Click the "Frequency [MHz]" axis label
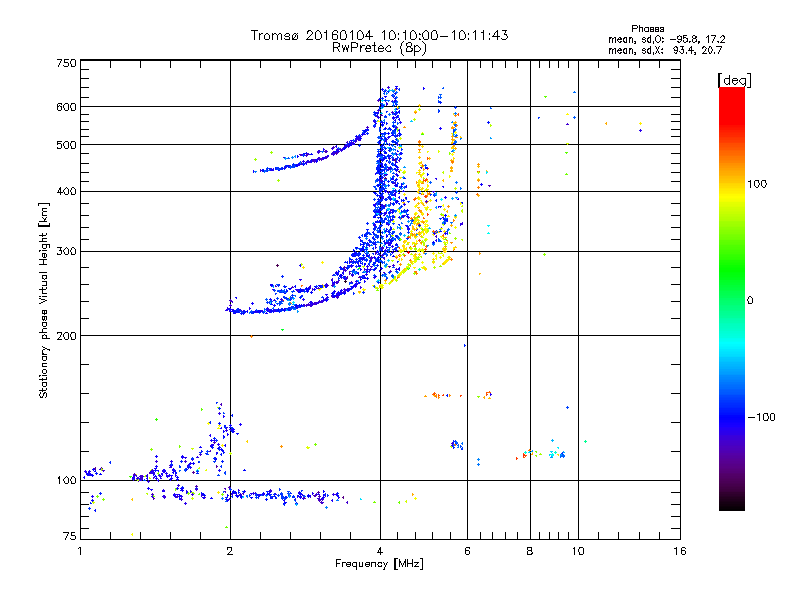The height and width of the screenshot is (600, 800). coord(379,563)
